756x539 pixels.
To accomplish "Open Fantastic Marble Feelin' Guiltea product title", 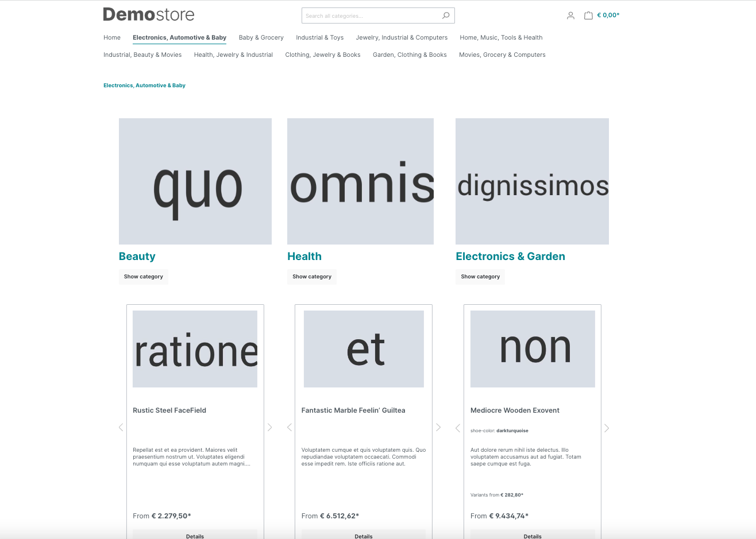I will click(353, 410).
